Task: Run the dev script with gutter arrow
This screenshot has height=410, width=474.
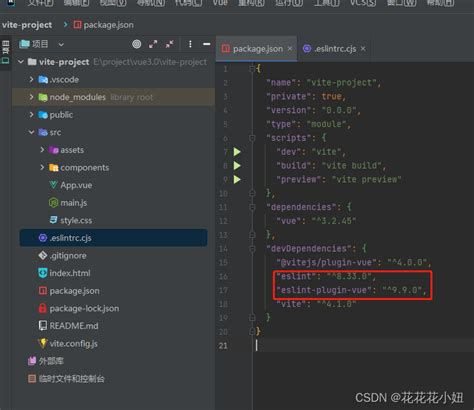Action: 237,152
